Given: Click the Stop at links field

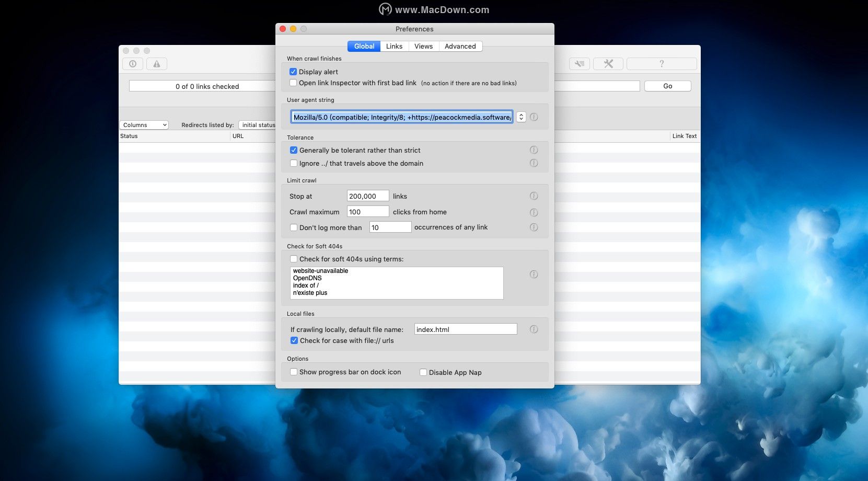Looking at the screenshot, I should click(368, 196).
